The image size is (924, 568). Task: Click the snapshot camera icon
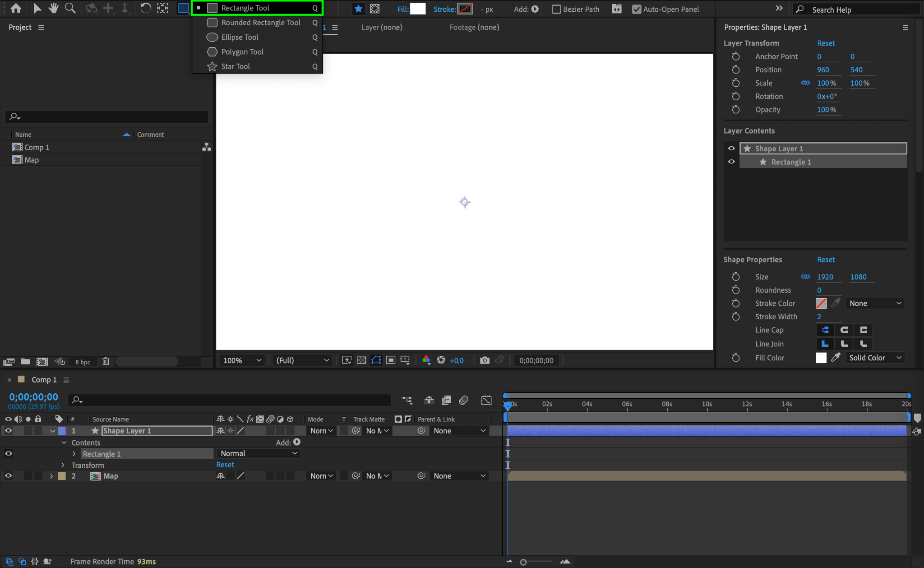485,360
